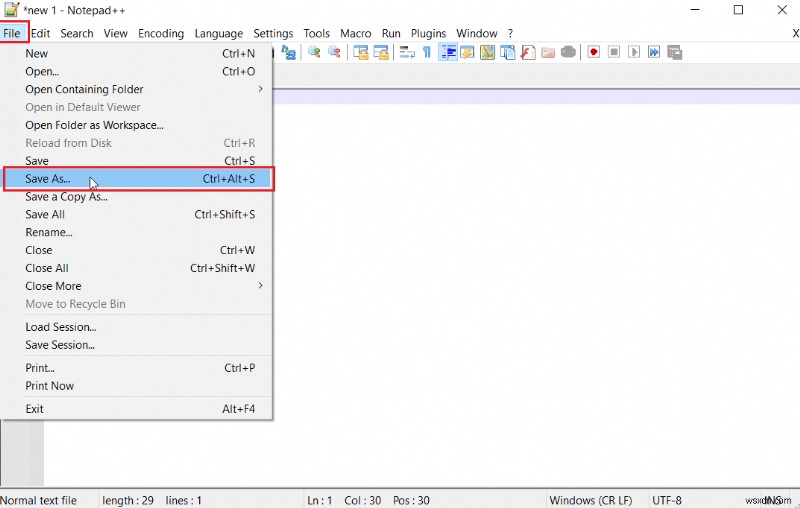Viewport: 800px width, 508px height.
Task: Select Rename... menu entry
Action: [137, 233]
